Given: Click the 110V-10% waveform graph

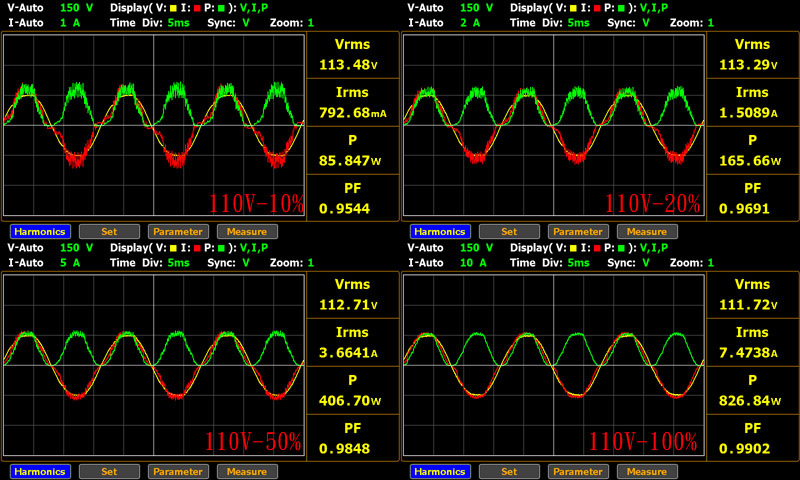Looking at the screenshot, I should (154, 125).
